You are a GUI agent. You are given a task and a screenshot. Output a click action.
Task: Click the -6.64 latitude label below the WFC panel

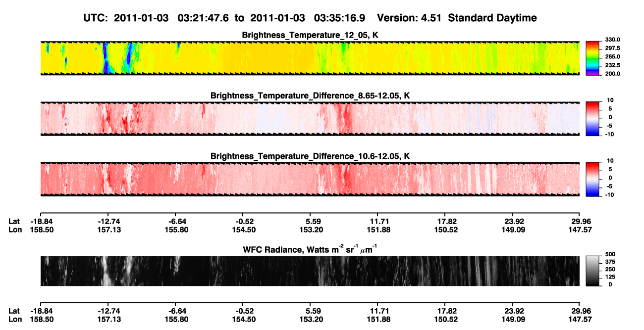(175, 311)
